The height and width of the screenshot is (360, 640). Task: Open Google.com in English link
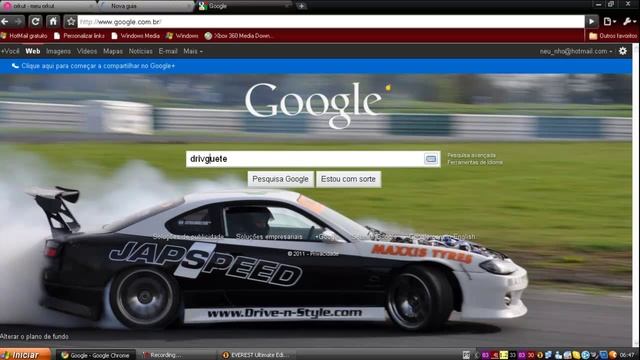point(443,236)
